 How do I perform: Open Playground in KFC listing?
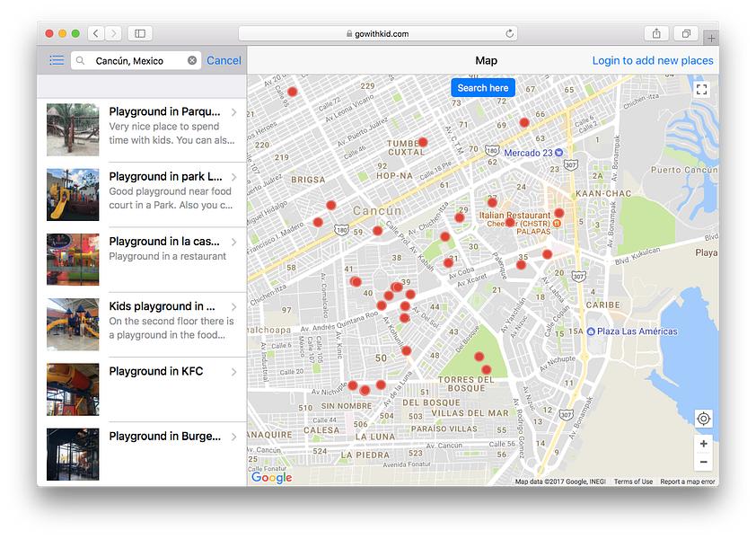point(142,389)
